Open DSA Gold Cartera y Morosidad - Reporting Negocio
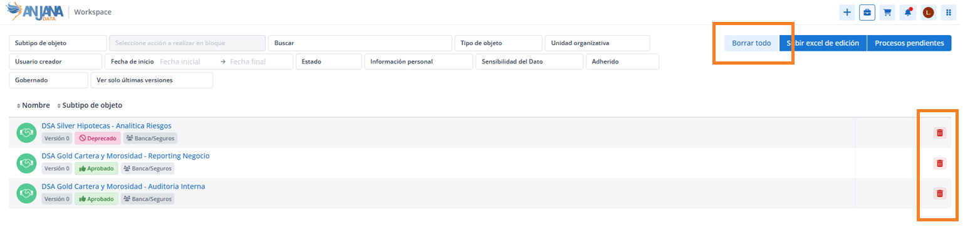 (125, 155)
